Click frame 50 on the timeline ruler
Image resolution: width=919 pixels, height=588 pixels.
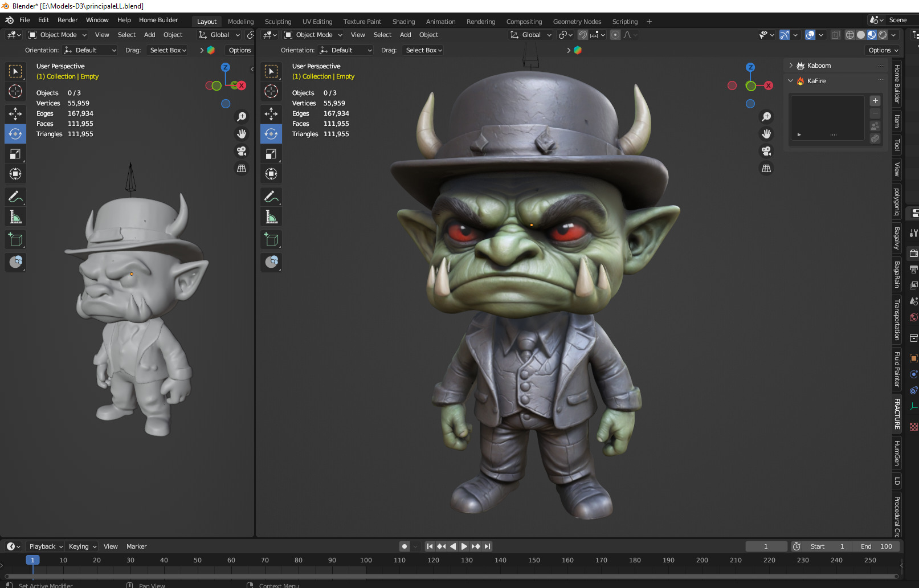click(x=198, y=560)
